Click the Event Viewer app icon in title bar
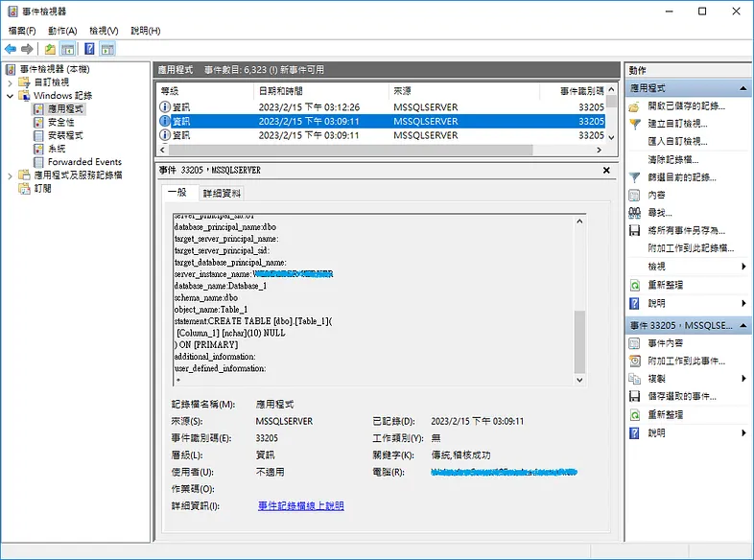This screenshot has width=754, height=560. click(12, 12)
